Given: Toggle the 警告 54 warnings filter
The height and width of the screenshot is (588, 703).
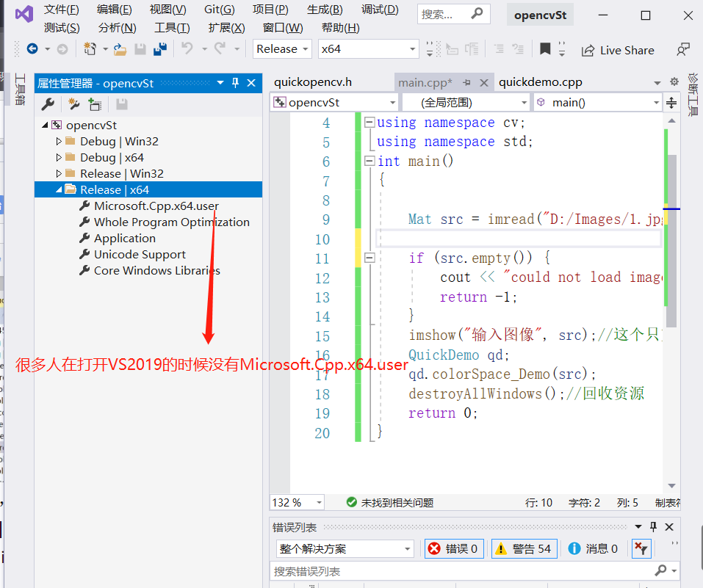Looking at the screenshot, I should tap(524, 548).
